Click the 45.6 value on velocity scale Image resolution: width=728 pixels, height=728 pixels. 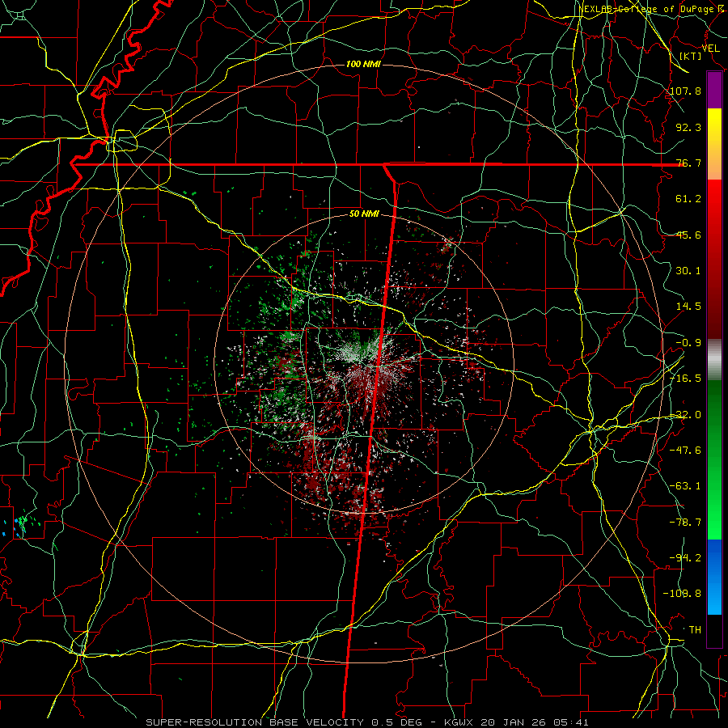pos(688,235)
